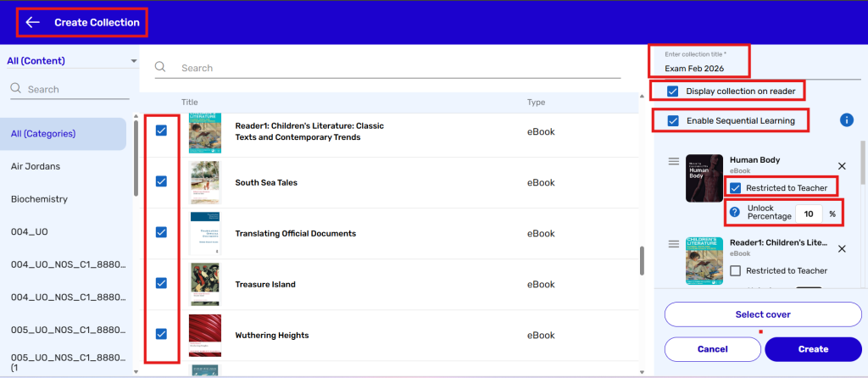Click the Unlock Percentage value field
This screenshot has height=378, width=868.
coord(809,214)
